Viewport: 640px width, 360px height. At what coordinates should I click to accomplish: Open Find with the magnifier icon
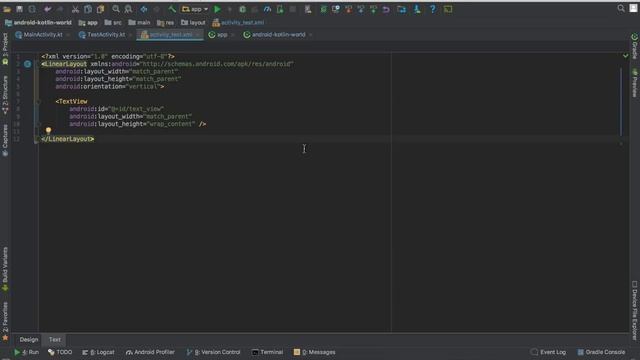point(116,9)
